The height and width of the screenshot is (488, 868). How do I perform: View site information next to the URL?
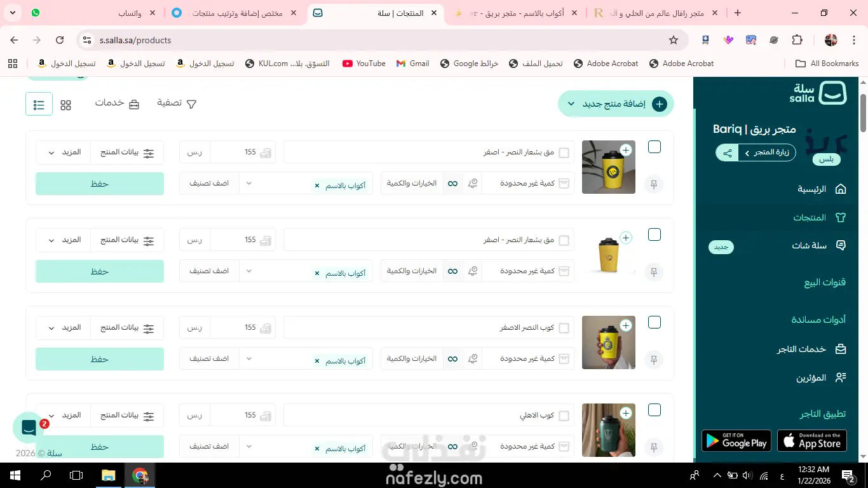[87, 40]
